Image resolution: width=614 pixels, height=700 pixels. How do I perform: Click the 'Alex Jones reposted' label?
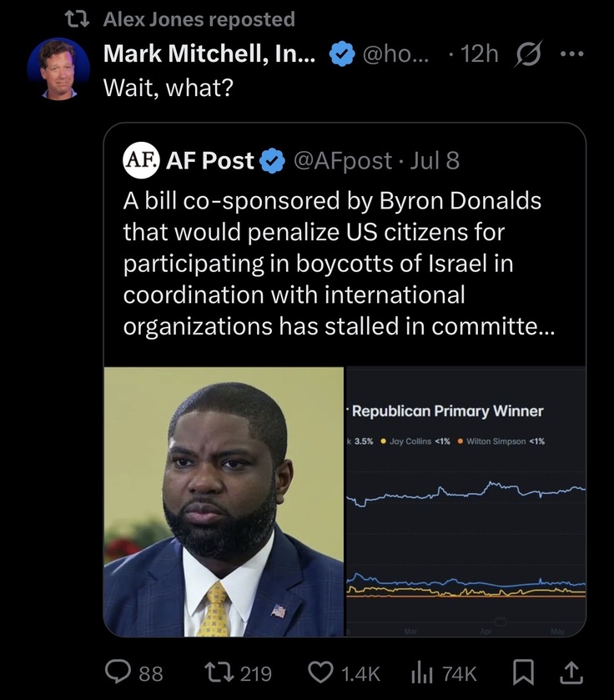(199, 19)
